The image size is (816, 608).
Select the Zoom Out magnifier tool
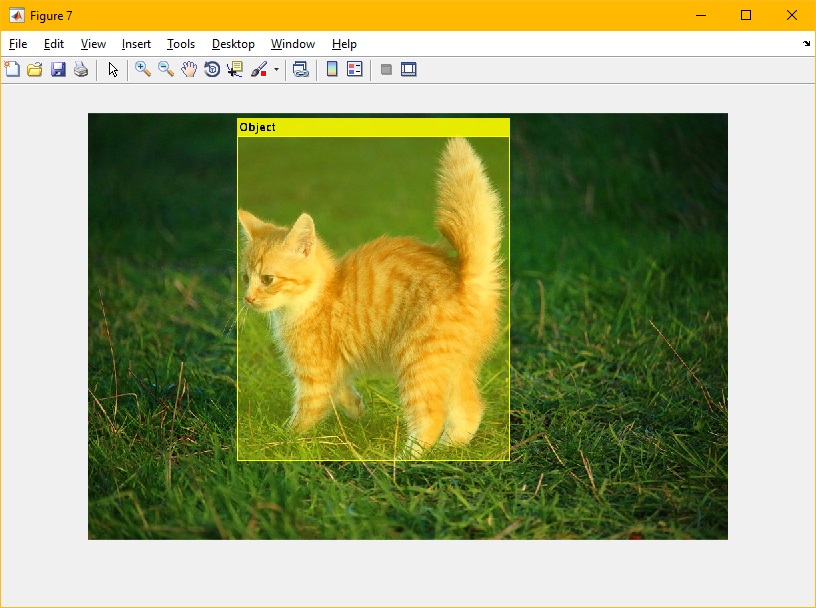(166, 69)
